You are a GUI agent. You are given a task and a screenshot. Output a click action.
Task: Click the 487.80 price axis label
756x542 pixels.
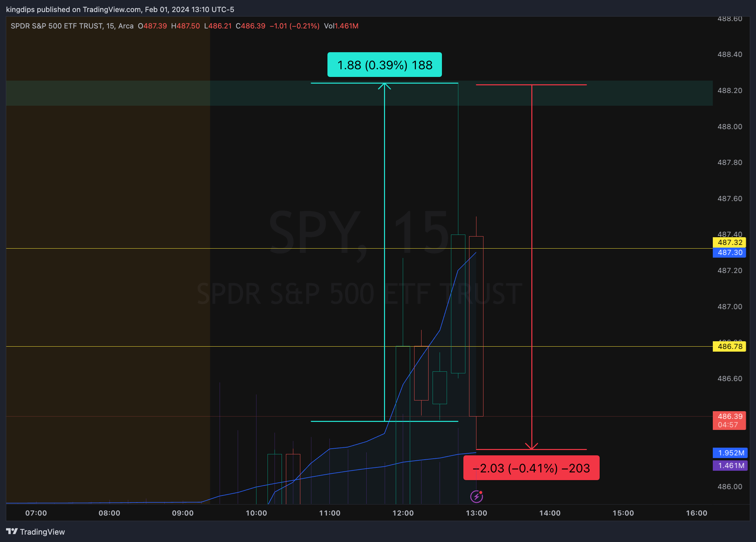[730, 162]
